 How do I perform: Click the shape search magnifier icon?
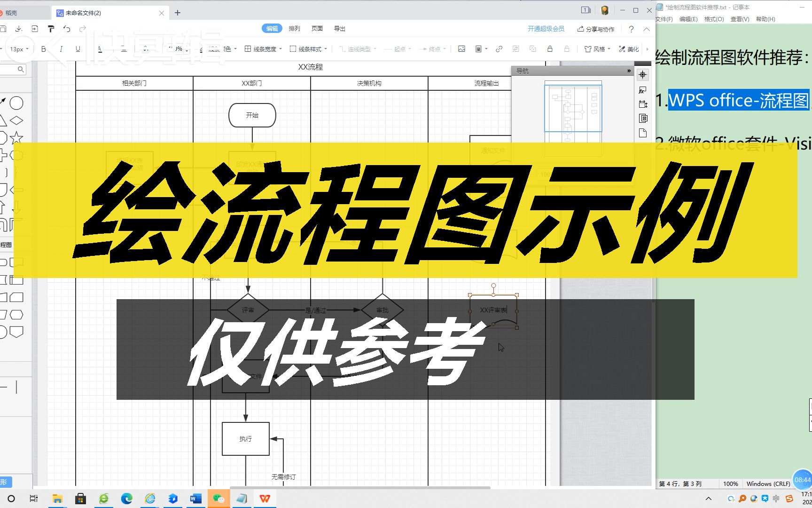(x=21, y=69)
